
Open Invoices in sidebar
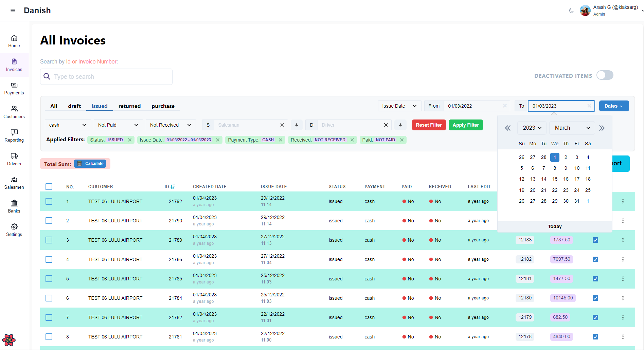[14, 65]
